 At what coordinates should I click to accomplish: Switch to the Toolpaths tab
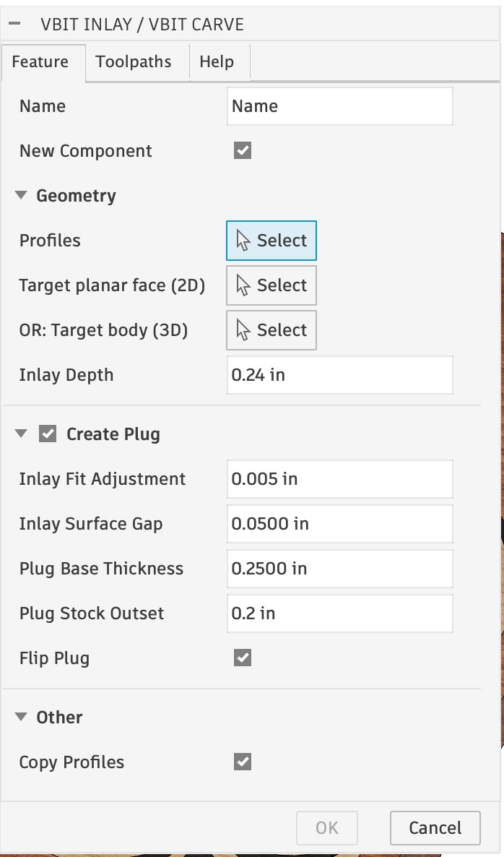tap(134, 61)
